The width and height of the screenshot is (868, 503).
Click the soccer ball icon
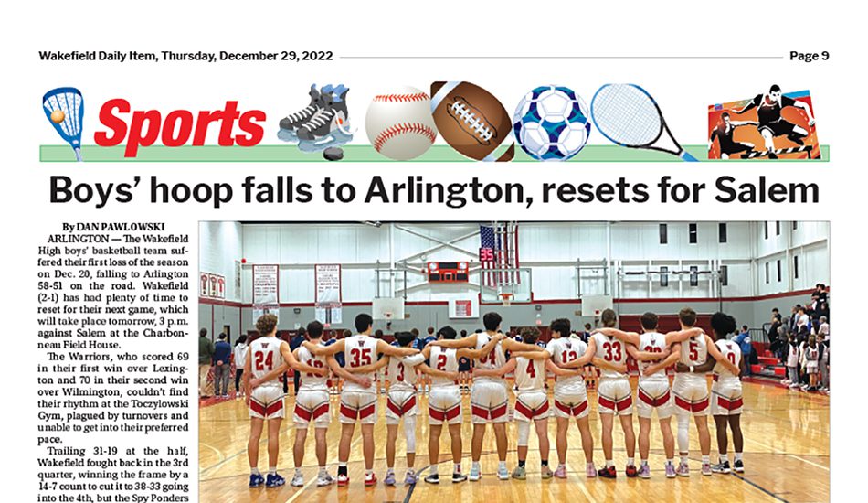click(552, 123)
